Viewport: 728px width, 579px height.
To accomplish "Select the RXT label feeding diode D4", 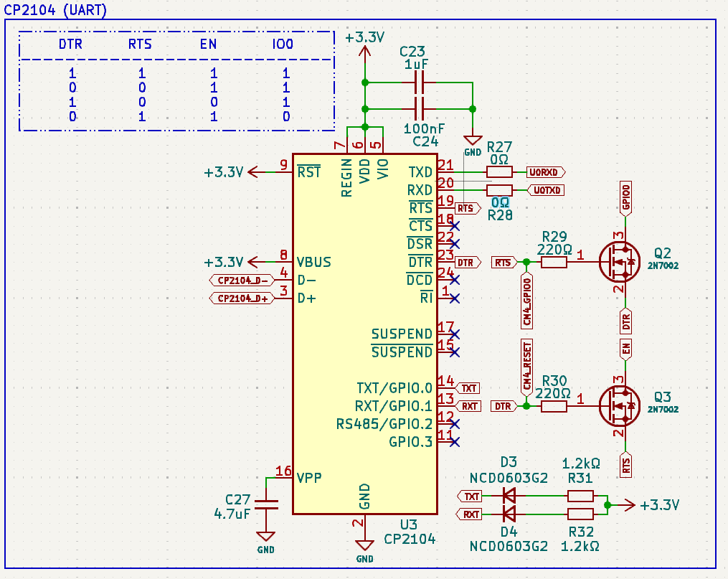I will (470, 514).
